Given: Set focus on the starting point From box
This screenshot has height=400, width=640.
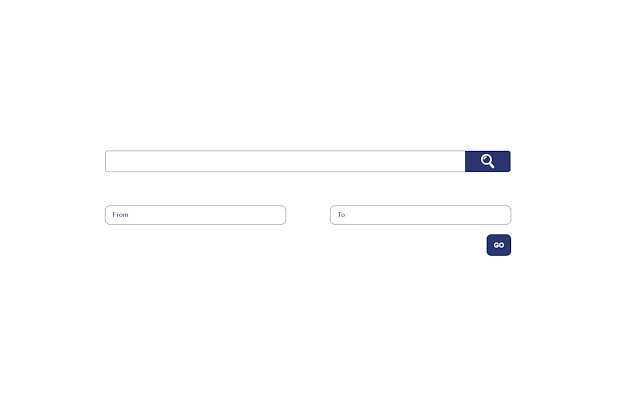Looking at the screenshot, I should coord(196,215).
